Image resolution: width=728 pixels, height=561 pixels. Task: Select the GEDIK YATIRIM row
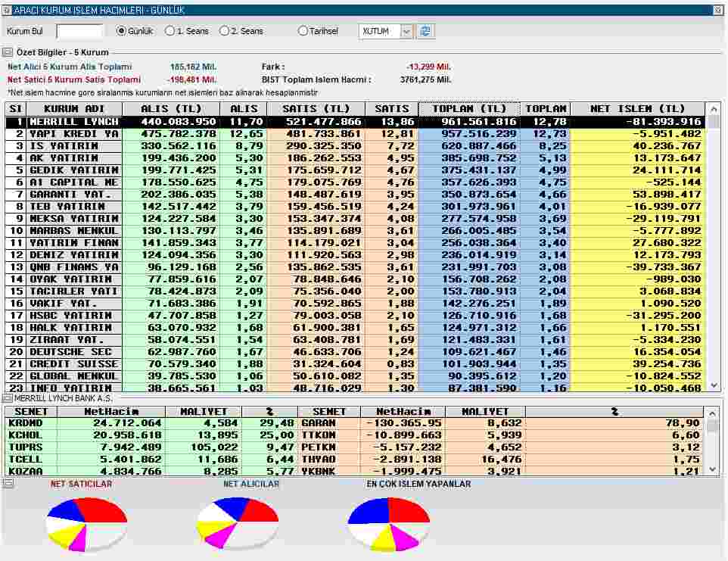click(355, 170)
